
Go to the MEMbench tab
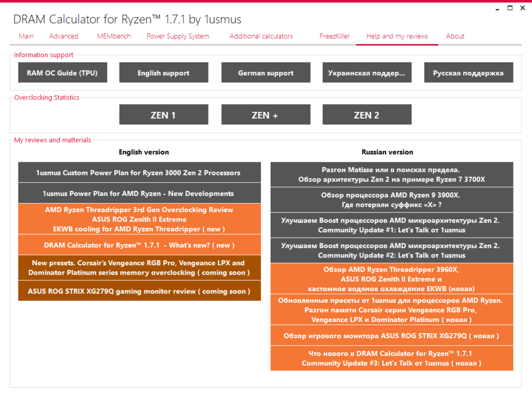tap(114, 36)
